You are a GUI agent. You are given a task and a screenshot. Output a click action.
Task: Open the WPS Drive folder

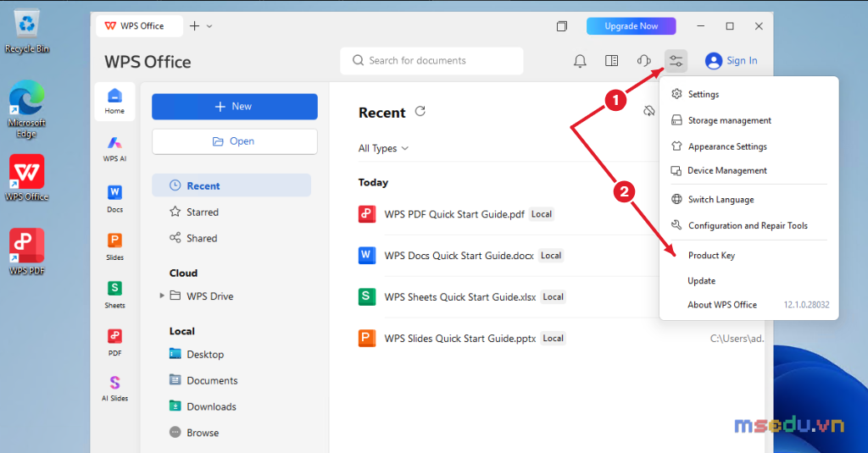[x=202, y=296]
